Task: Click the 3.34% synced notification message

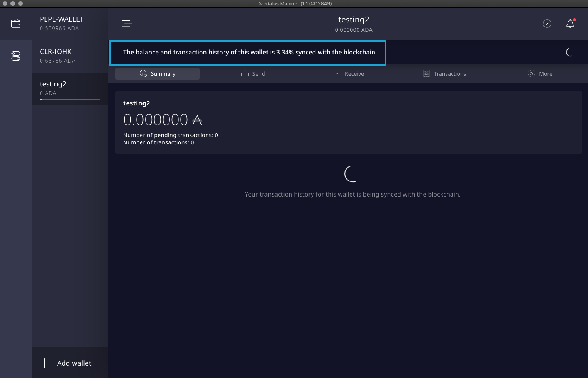Action: coord(250,53)
